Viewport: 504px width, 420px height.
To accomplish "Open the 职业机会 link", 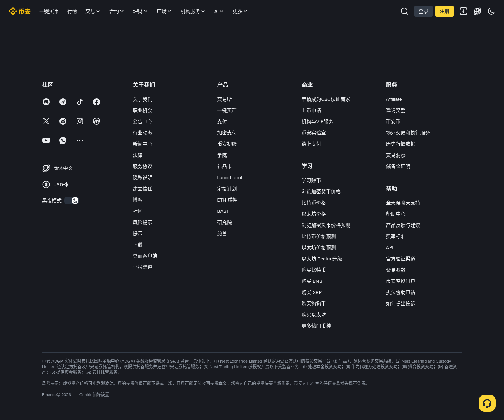I will [142, 110].
